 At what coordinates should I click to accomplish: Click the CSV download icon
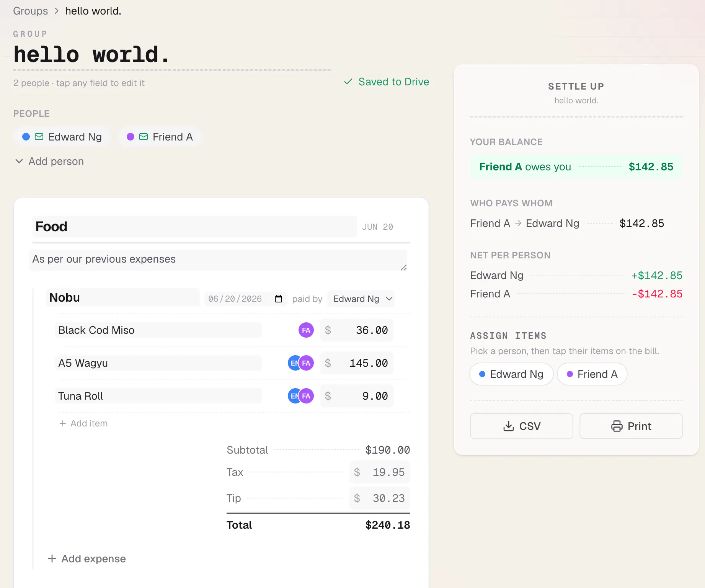click(509, 426)
